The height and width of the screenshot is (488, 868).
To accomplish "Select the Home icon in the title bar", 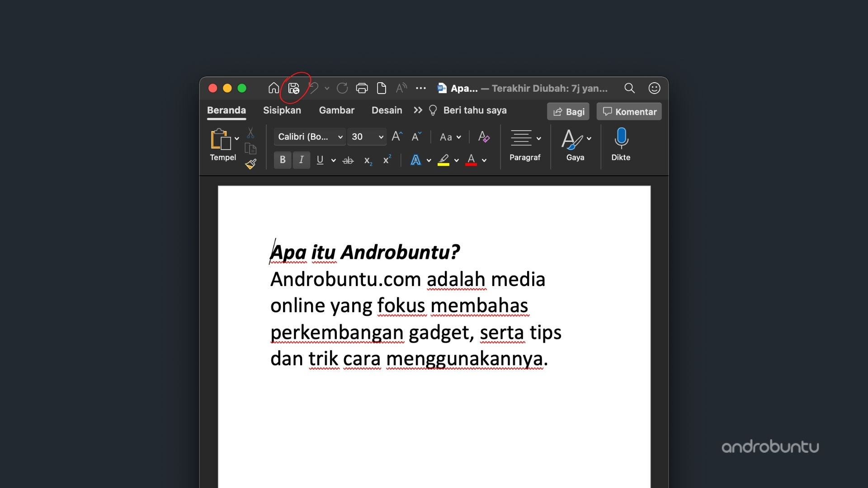I will tap(274, 88).
